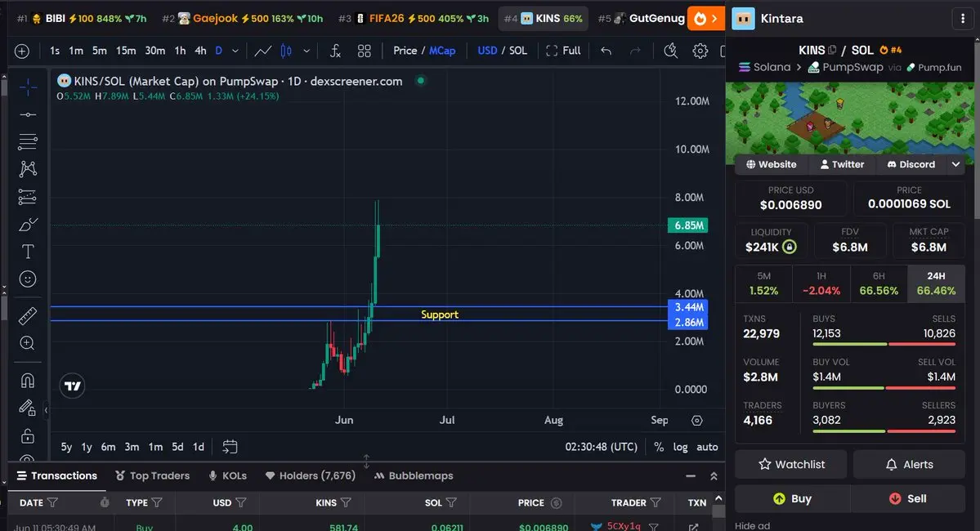Toggle stay in drawing mode pencil-lock icon
The height and width of the screenshot is (531, 980).
tap(28, 408)
